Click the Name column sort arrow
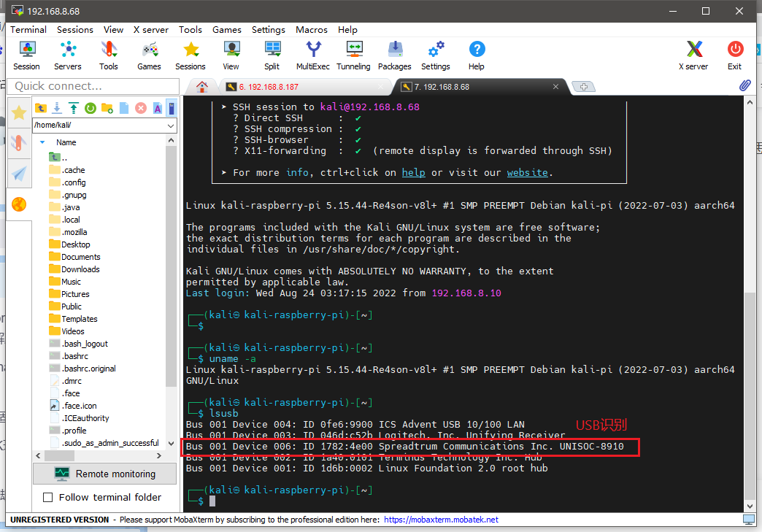This screenshot has height=532, width=762. (42, 142)
